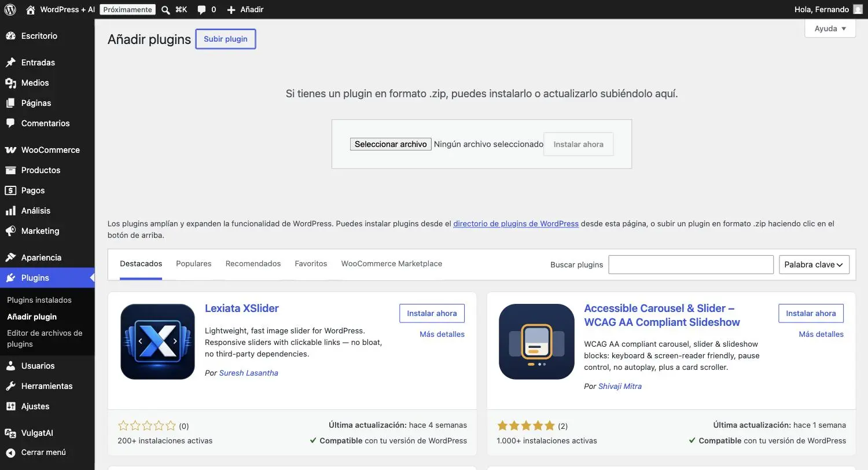Open WooCommerce sidebar icon
The height and width of the screenshot is (470, 868).
coord(10,150)
